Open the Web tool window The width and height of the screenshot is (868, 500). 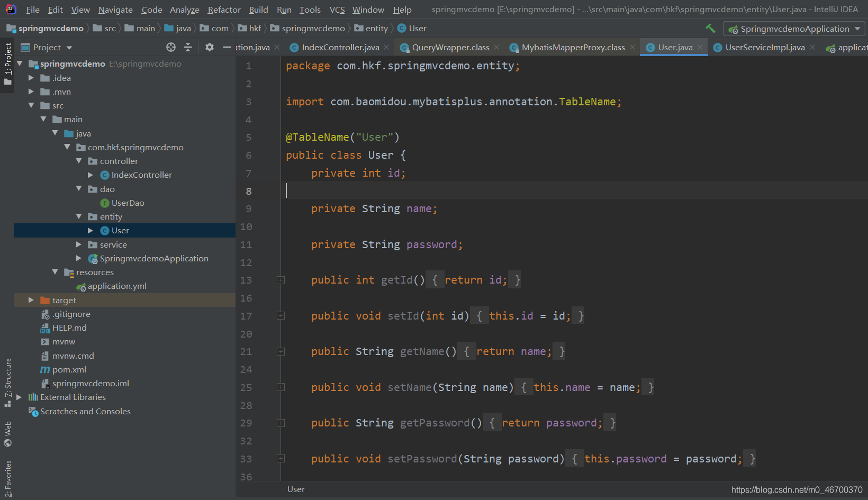pos(7,434)
